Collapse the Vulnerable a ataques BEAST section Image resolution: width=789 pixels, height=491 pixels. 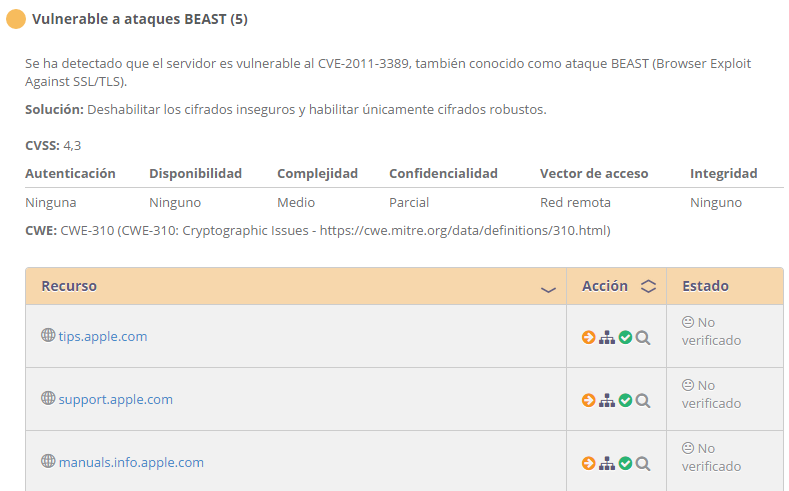pos(139,19)
